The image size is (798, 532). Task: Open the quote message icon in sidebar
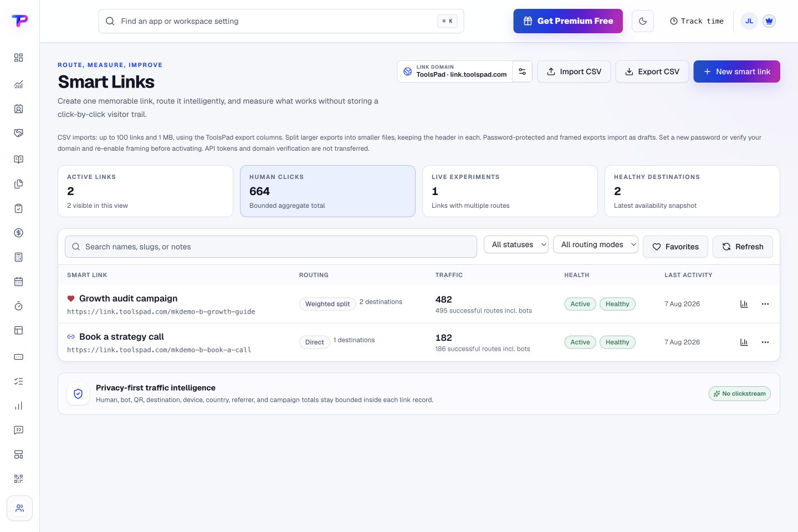pyautogui.click(x=18, y=430)
